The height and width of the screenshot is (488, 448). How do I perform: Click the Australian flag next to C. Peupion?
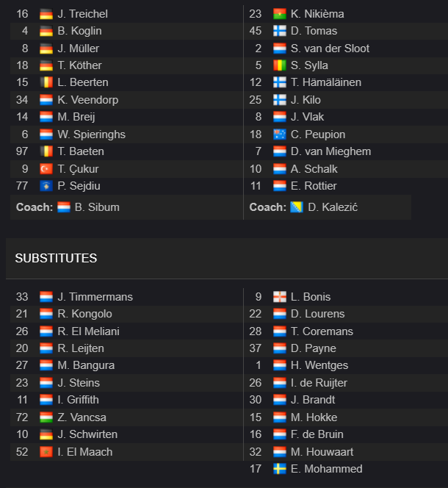tap(279, 134)
